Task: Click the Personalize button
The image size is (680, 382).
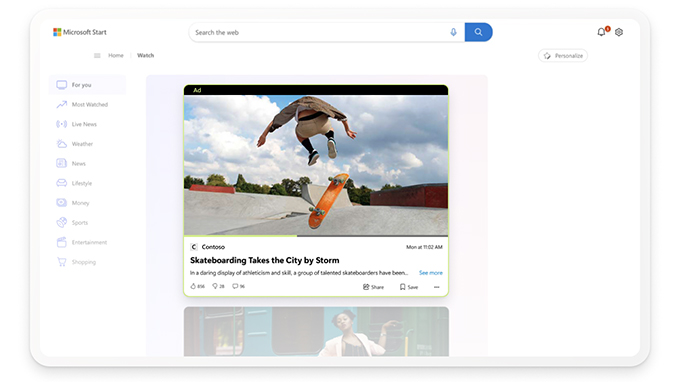Action: click(563, 56)
